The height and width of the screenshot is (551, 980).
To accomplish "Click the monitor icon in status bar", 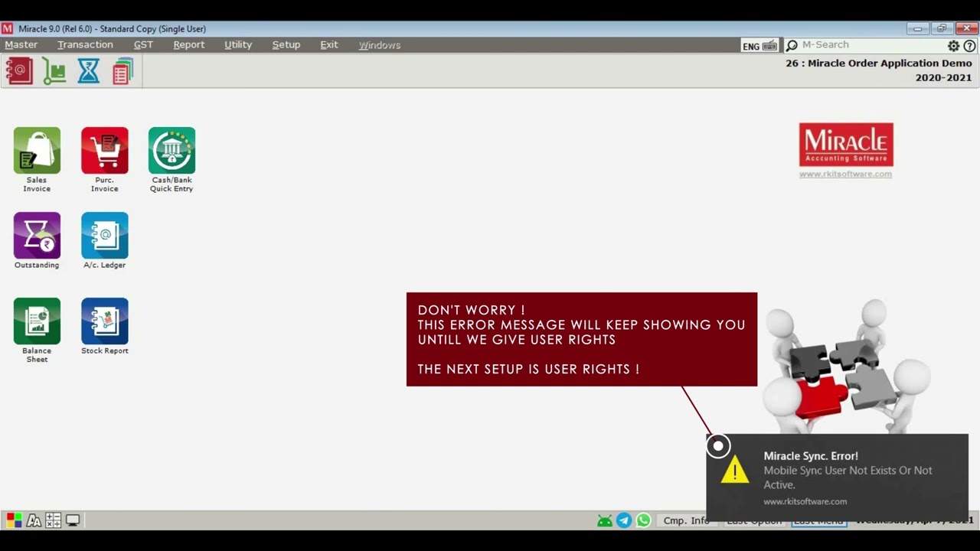I will coord(73,520).
